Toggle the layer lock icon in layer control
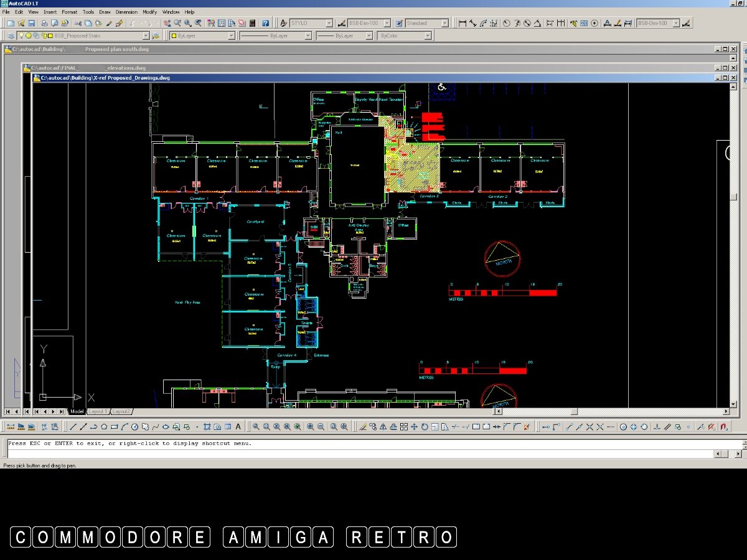747x560 pixels. point(42,36)
